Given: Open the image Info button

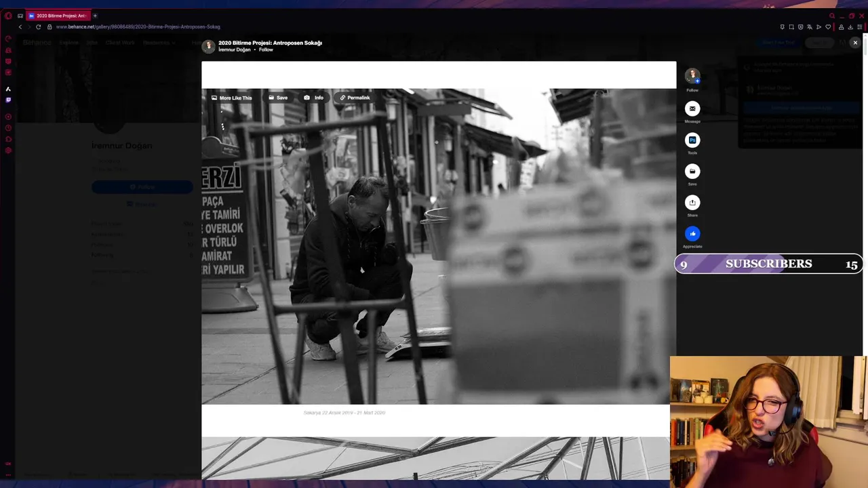Looking at the screenshot, I should (313, 98).
